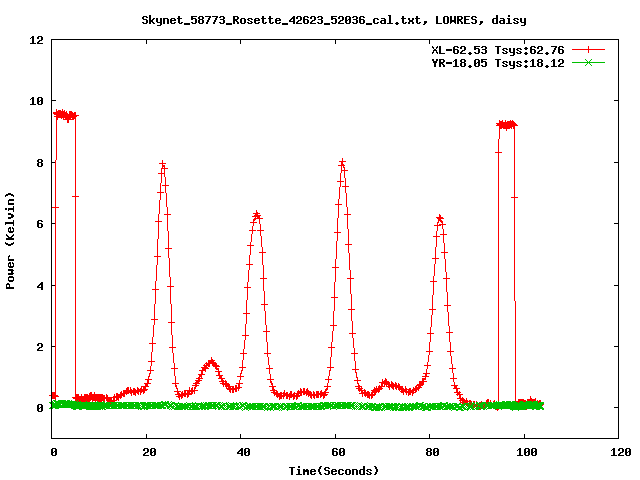Viewport: 640px width, 480px height.
Task: Click the y-axis tick label 10
Action: tap(36, 101)
